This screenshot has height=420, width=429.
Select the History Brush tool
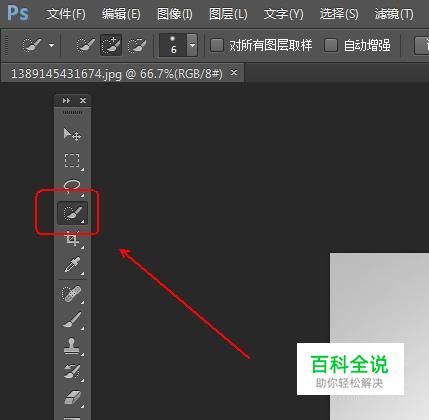(72, 372)
